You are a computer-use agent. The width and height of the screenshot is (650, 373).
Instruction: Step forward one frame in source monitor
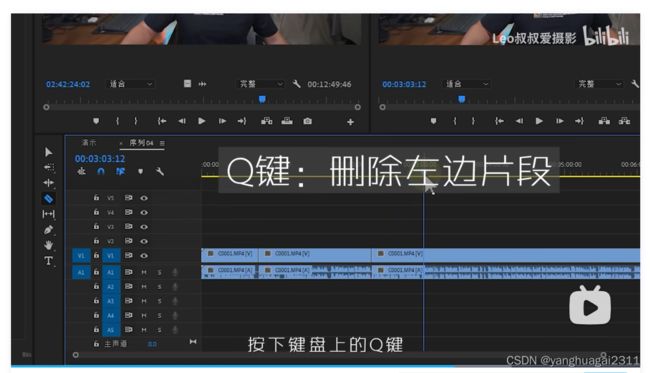[x=223, y=121]
